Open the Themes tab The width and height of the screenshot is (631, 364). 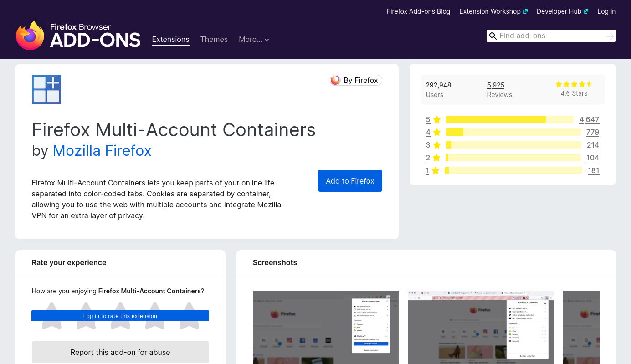(x=214, y=40)
